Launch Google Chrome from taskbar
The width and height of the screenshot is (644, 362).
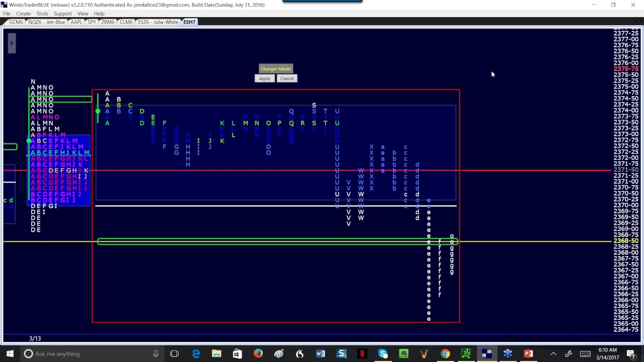click(x=445, y=354)
